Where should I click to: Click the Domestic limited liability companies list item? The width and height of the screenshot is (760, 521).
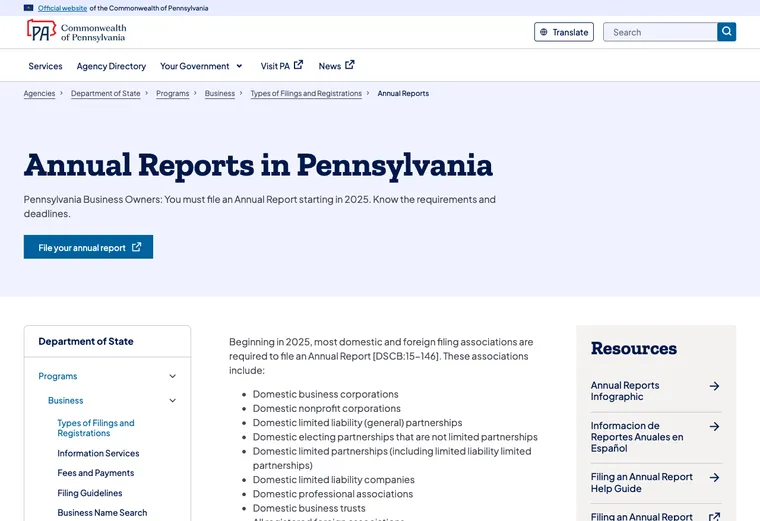[x=333, y=479]
